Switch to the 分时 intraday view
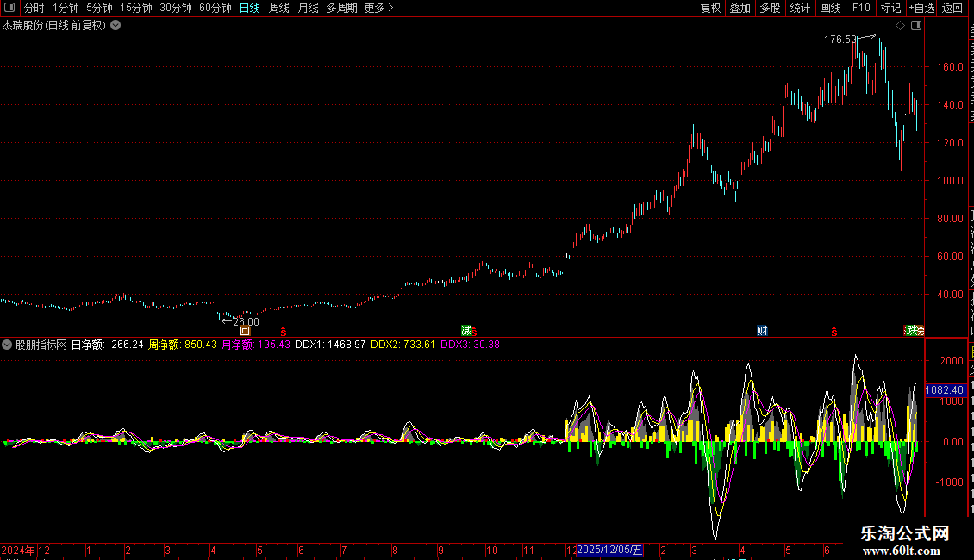The height and width of the screenshot is (560, 974). point(34,8)
